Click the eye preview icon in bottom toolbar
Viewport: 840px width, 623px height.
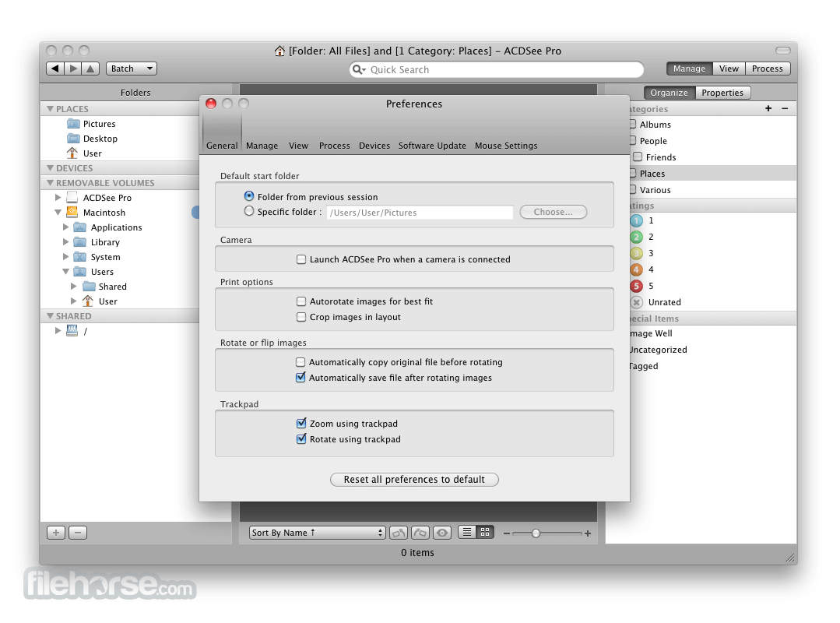[x=442, y=533]
